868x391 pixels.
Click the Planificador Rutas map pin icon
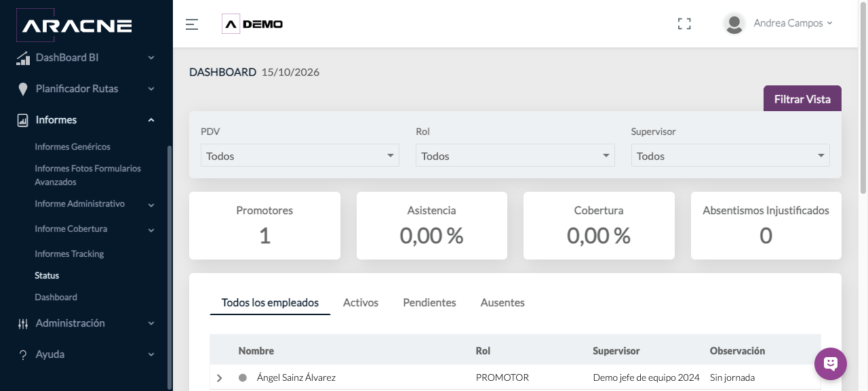[23, 89]
